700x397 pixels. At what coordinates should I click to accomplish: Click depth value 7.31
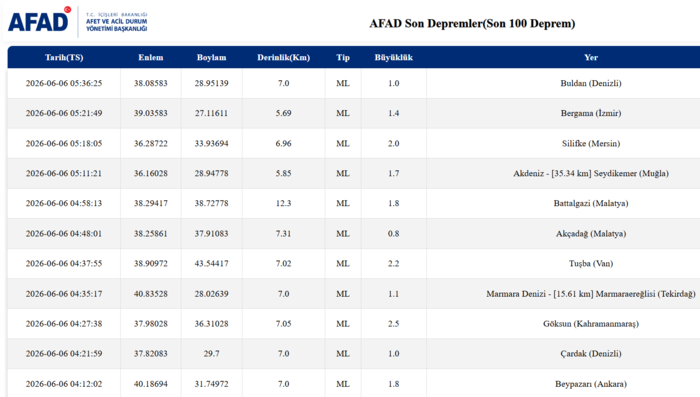coord(283,234)
